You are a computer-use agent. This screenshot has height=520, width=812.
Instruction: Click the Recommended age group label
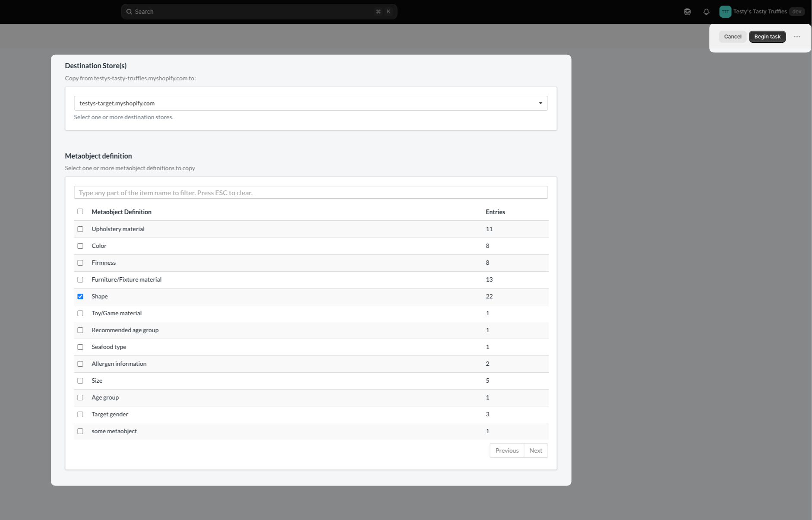[125, 330]
